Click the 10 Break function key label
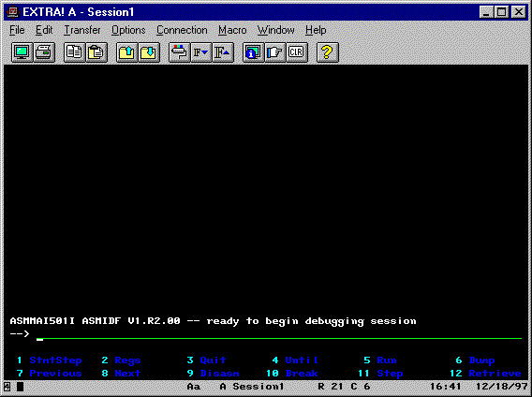Screen dimensions: 532x397 pos(292,374)
